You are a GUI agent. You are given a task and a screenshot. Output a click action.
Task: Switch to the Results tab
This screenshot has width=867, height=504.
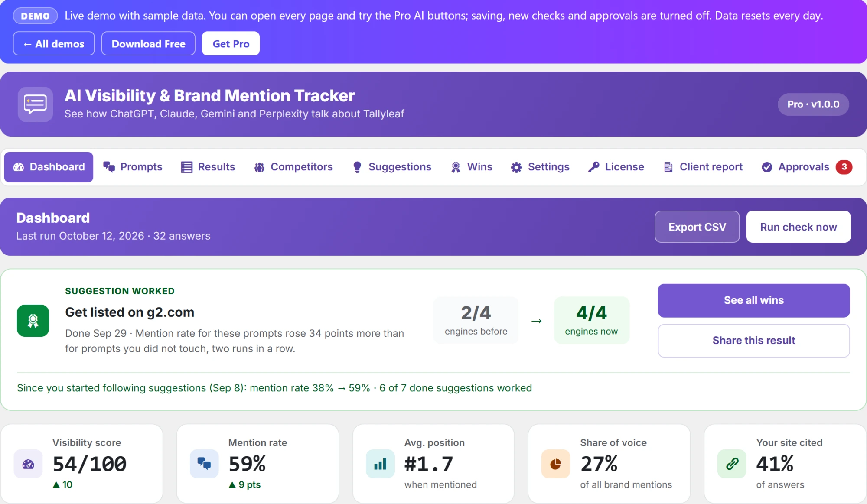click(208, 167)
